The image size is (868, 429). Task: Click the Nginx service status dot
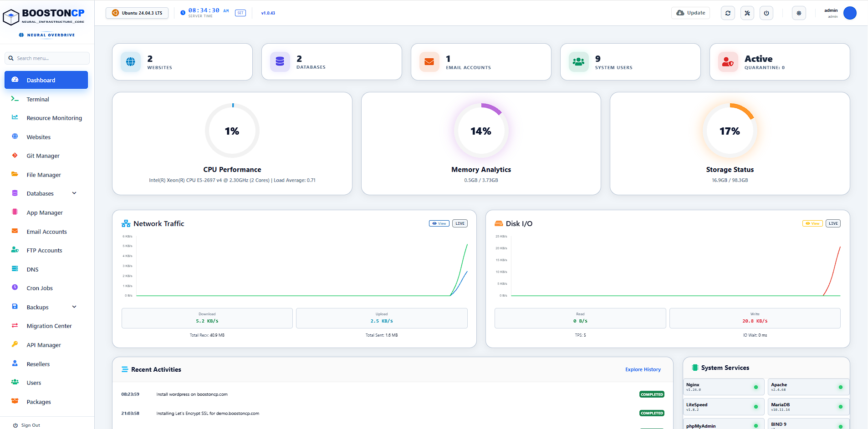[756, 387]
